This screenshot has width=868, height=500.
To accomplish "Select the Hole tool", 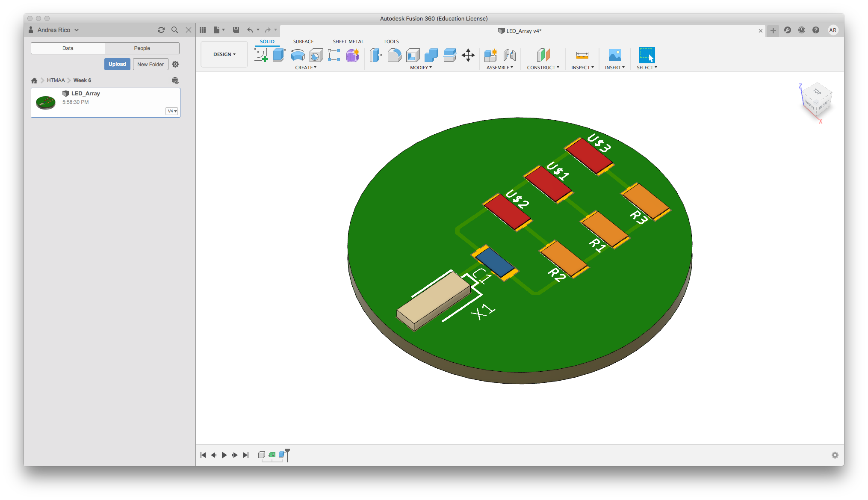I will tap(316, 55).
